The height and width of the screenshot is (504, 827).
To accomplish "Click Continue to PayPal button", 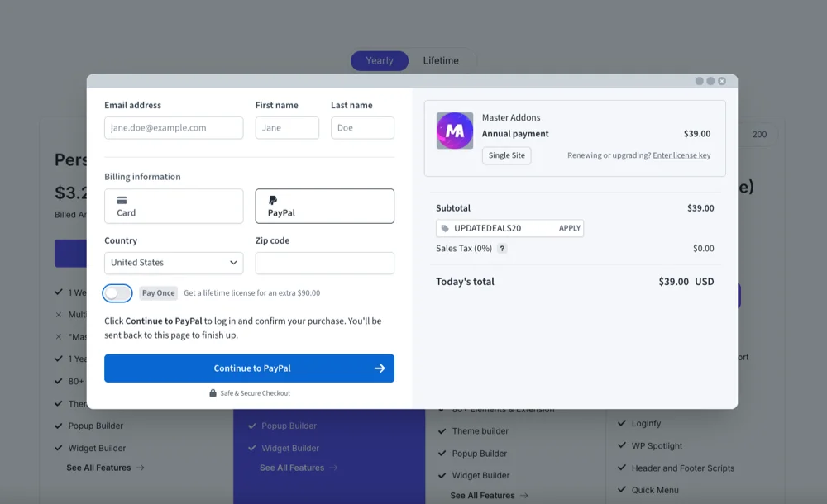I will coord(249,368).
